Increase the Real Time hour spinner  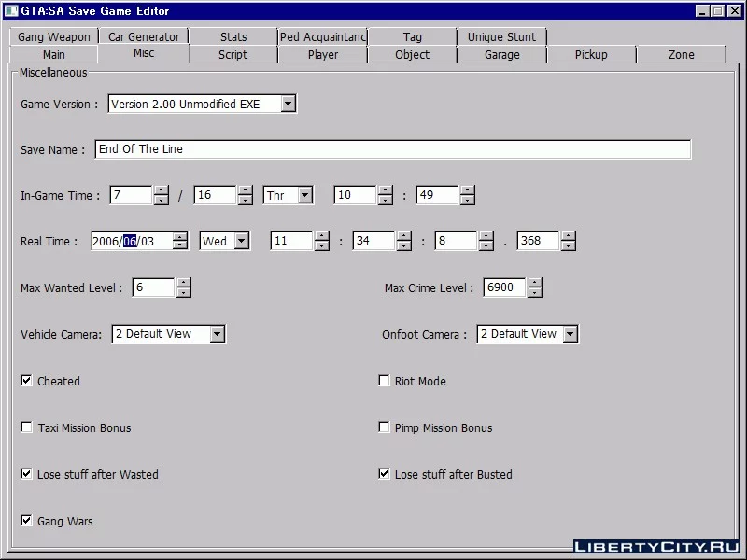(321, 236)
